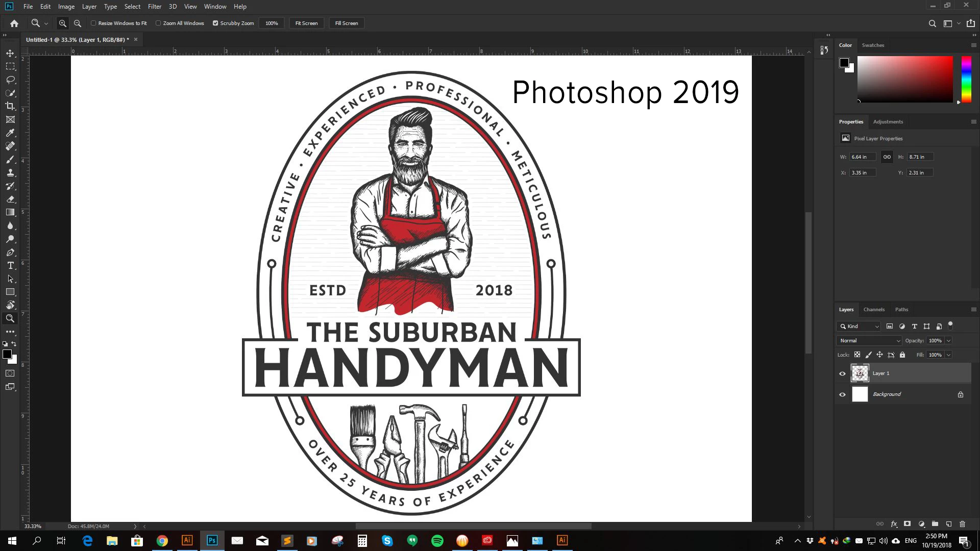Click the Fill Screen button
This screenshot has height=551, width=980.
[347, 23]
